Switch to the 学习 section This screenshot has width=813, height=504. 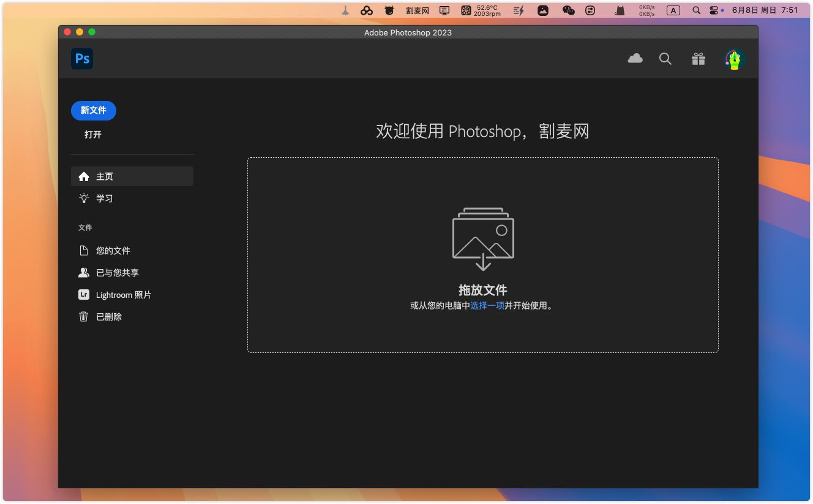pos(104,198)
